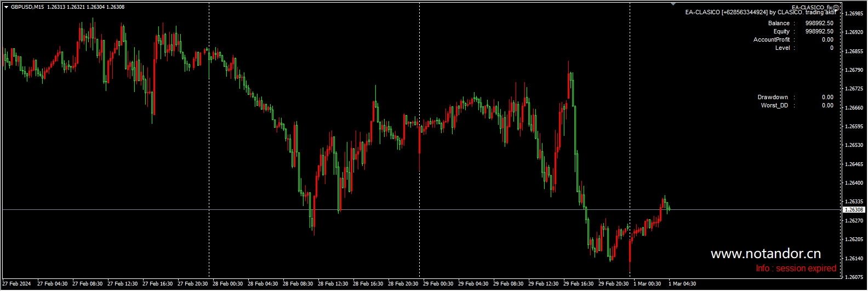Click the 27 Feb 2024 time axis label

point(16,284)
